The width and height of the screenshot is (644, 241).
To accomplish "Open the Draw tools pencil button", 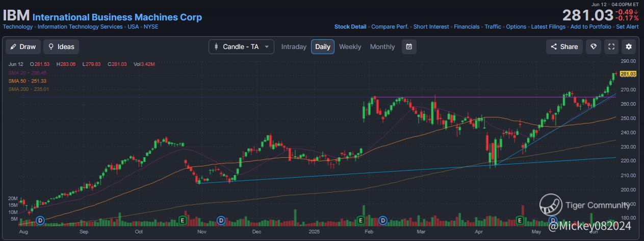I will [x=23, y=46].
